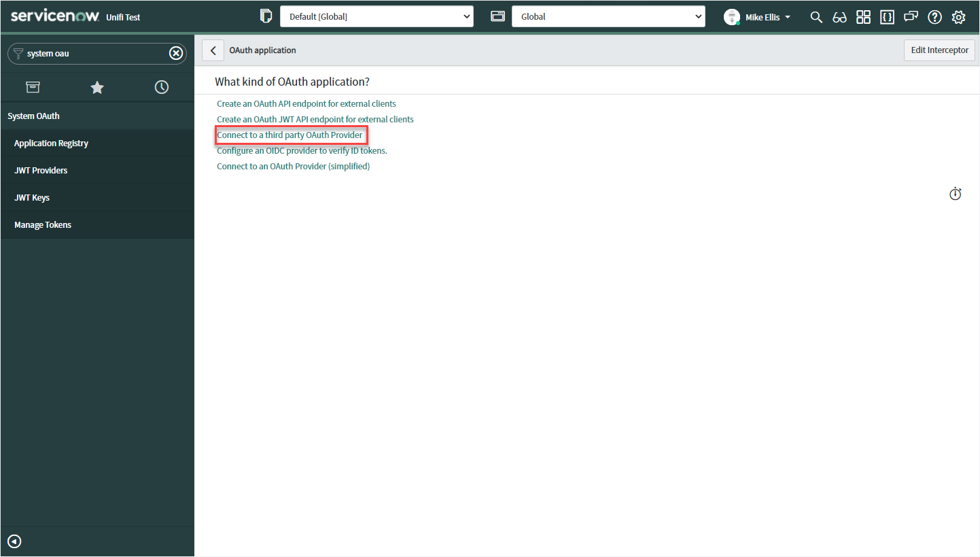This screenshot has width=980, height=557.
Task: Open the update set picker icon
Action: point(266,16)
